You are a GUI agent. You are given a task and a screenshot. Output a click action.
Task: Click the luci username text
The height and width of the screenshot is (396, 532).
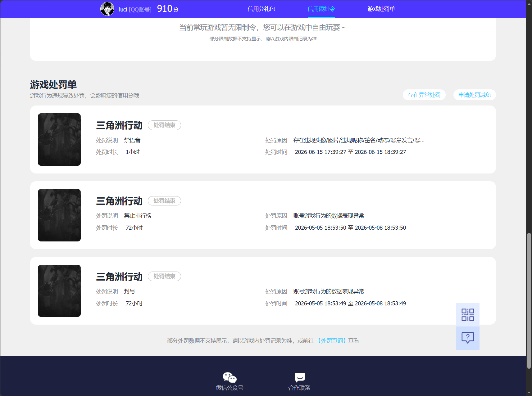click(x=123, y=9)
